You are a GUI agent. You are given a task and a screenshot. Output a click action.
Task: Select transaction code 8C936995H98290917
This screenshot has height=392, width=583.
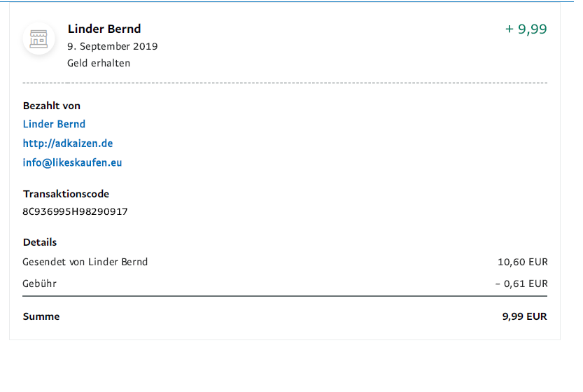click(76, 211)
